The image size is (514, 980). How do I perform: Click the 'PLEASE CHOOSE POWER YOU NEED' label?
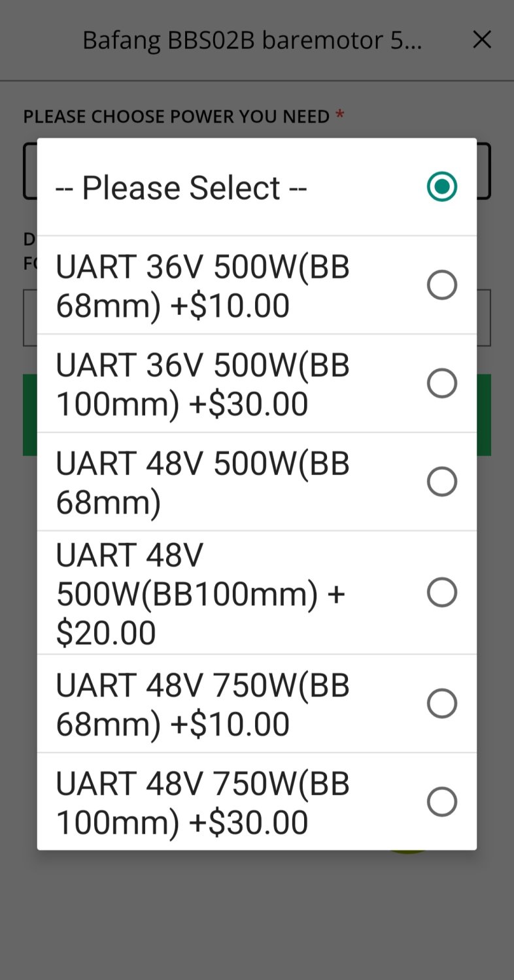pyautogui.click(x=177, y=116)
